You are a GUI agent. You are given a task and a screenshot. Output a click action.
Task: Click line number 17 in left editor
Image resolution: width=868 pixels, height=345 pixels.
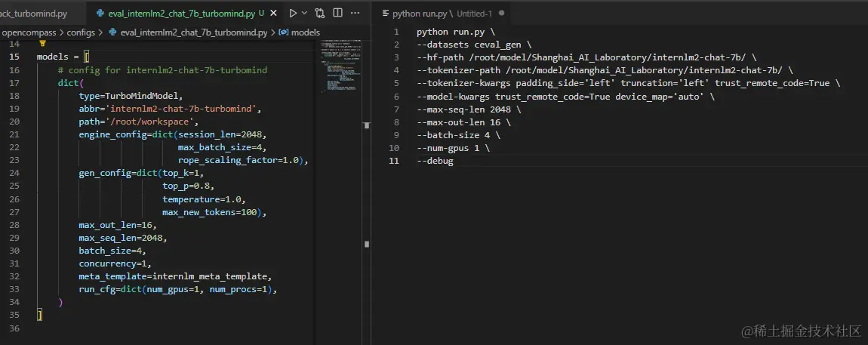[x=14, y=83]
